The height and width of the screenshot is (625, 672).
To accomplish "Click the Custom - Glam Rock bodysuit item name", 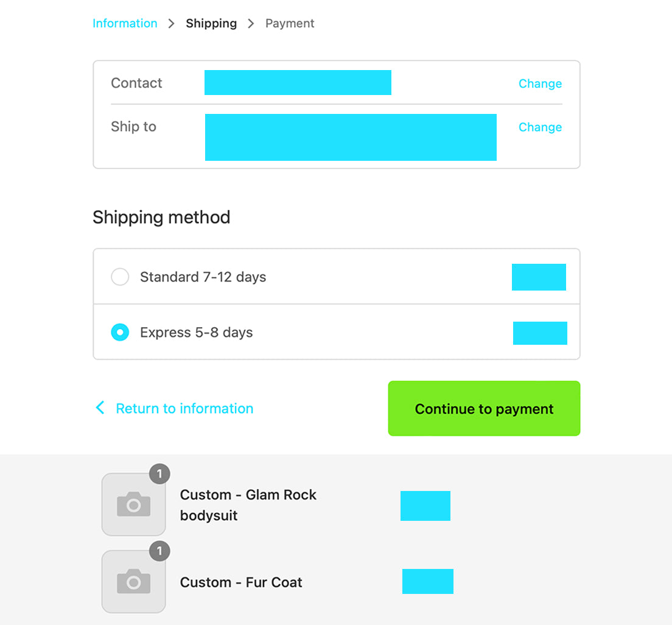I will (x=248, y=505).
